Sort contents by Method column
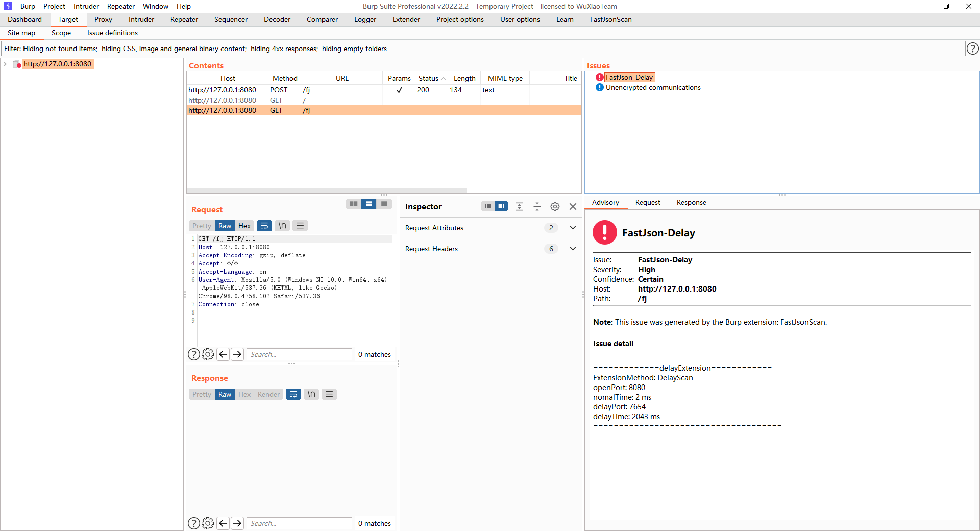The height and width of the screenshot is (531, 980). [285, 78]
